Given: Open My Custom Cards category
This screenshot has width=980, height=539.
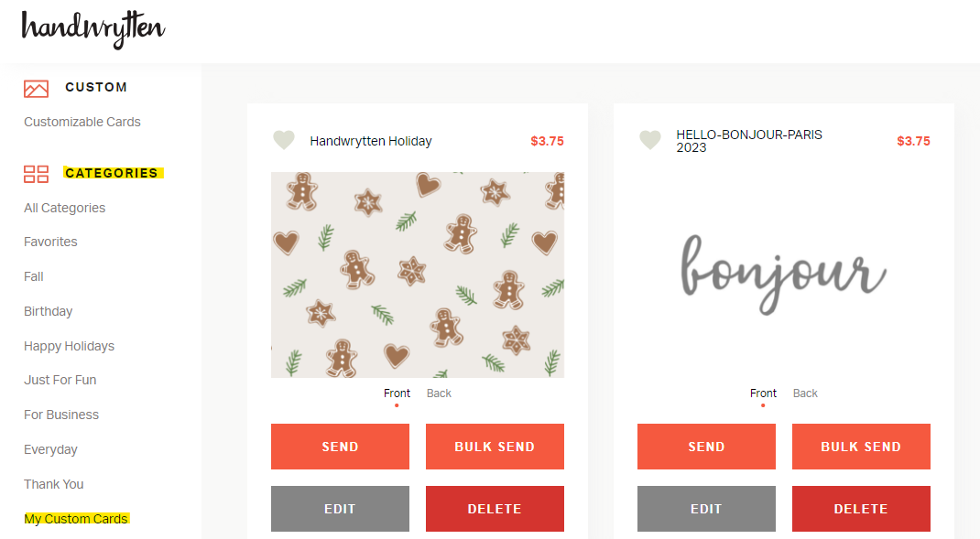Looking at the screenshot, I should (76, 519).
